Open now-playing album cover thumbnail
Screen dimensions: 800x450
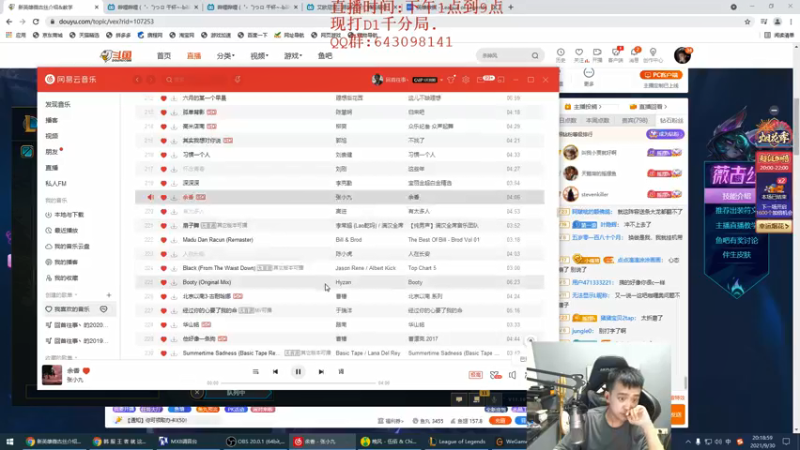(52, 374)
